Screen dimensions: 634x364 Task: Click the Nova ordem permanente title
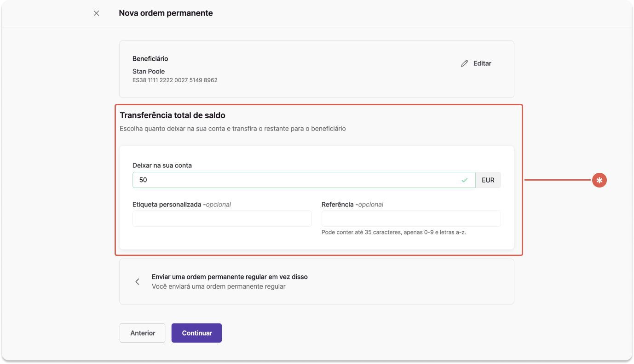(x=166, y=13)
